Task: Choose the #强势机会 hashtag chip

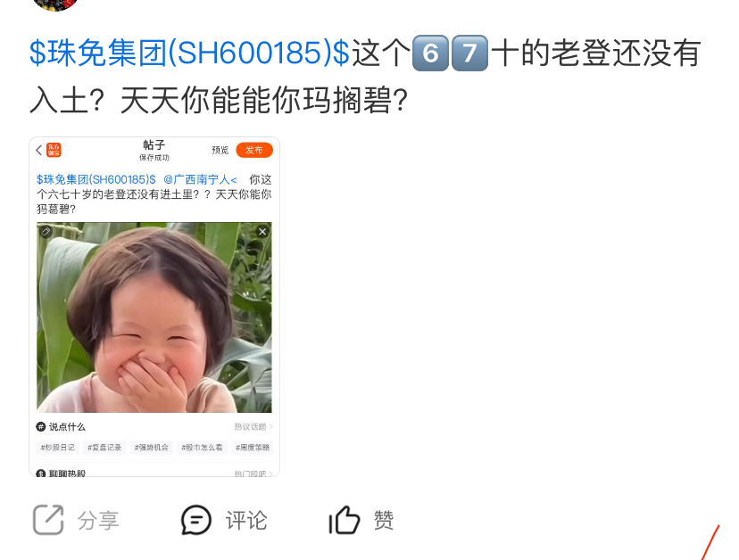Action: [152, 447]
